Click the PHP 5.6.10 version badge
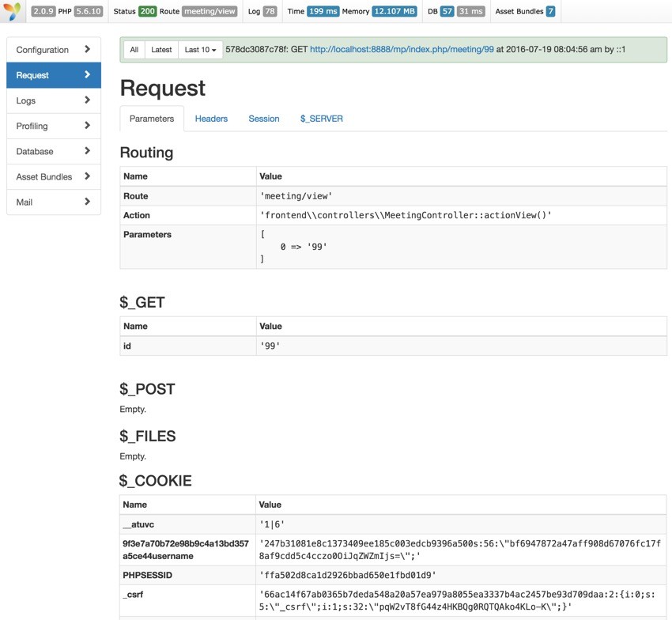This screenshot has width=672, height=620. click(x=89, y=11)
